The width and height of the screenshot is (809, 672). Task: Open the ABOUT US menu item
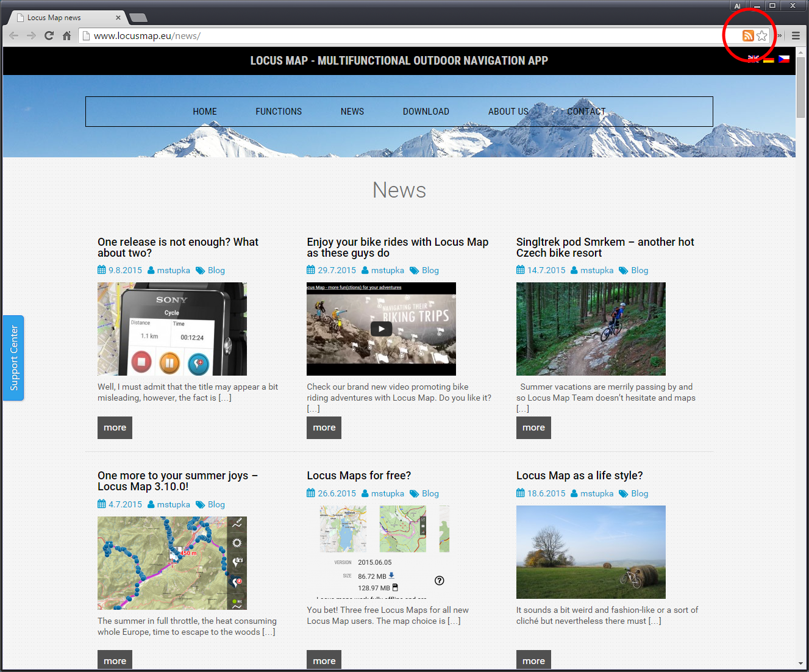(508, 112)
